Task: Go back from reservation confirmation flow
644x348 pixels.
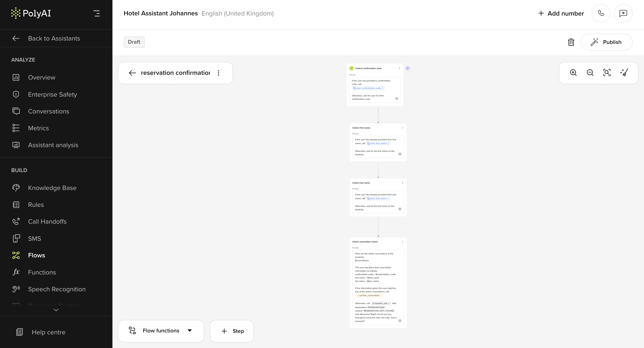Action: pos(132,73)
